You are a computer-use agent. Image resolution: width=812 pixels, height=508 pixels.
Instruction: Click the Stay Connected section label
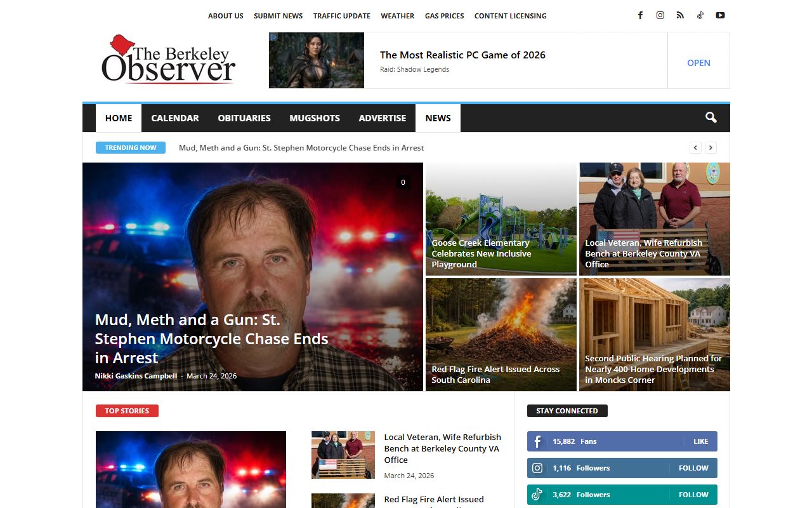click(567, 411)
